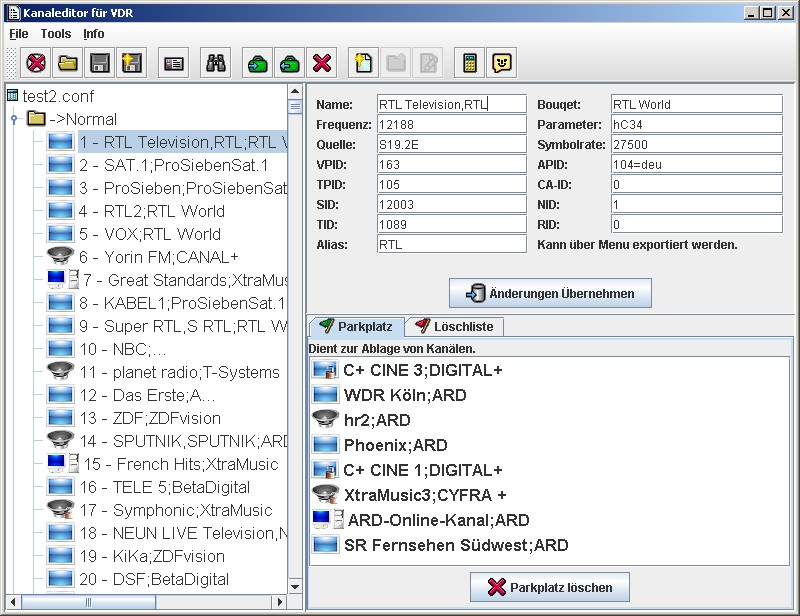This screenshot has width=800, height=616.
Task: Click the channel tree horizontal scrollbar thumb
Action: (90, 601)
